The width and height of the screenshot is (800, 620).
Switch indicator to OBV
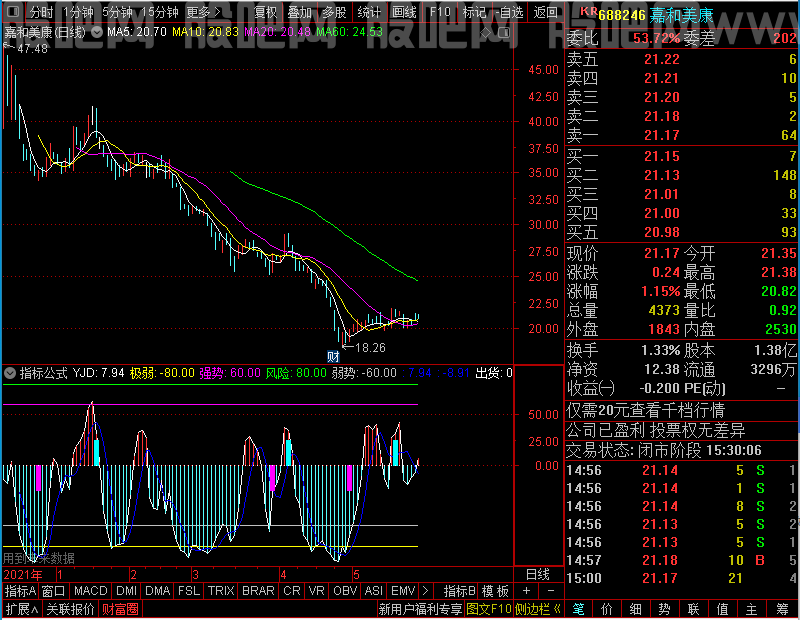click(x=345, y=591)
